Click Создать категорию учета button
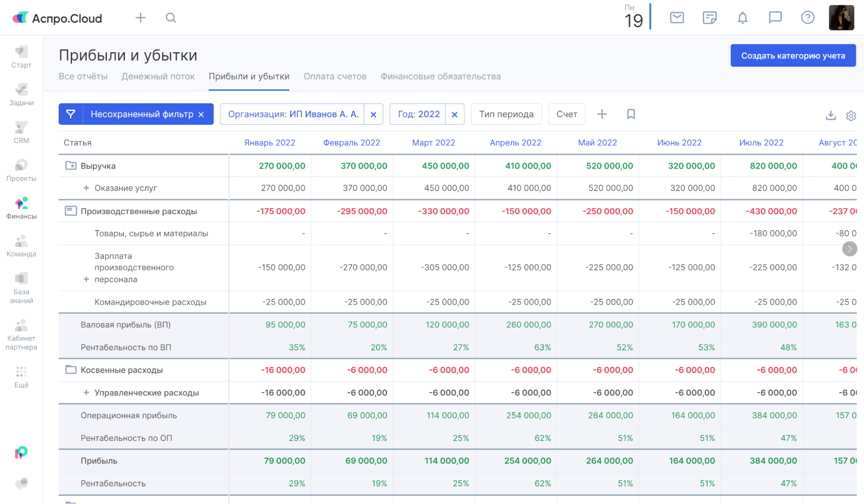864x504 pixels. tap(793, 56)
